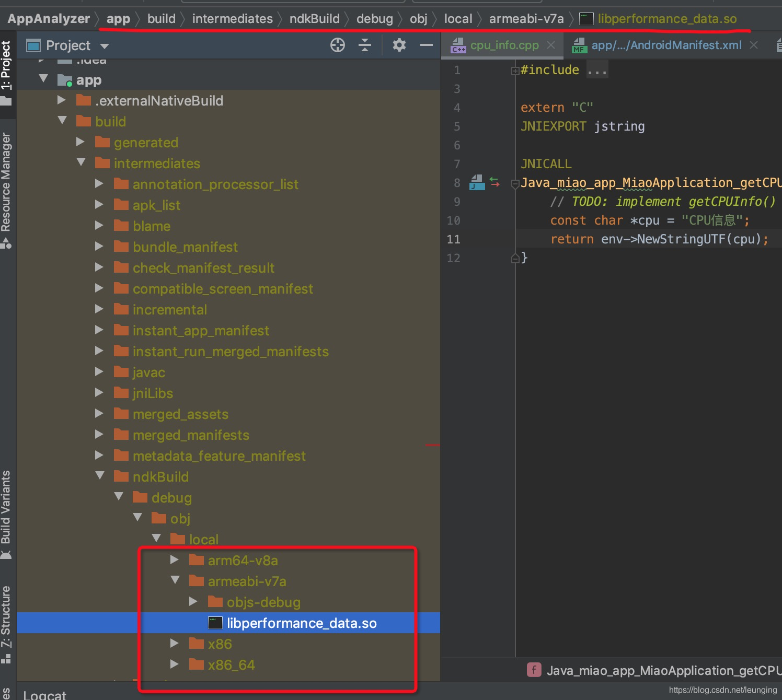Expand the generated folder
This screenshot has height=700, width=782.
(x=80, y=142)
